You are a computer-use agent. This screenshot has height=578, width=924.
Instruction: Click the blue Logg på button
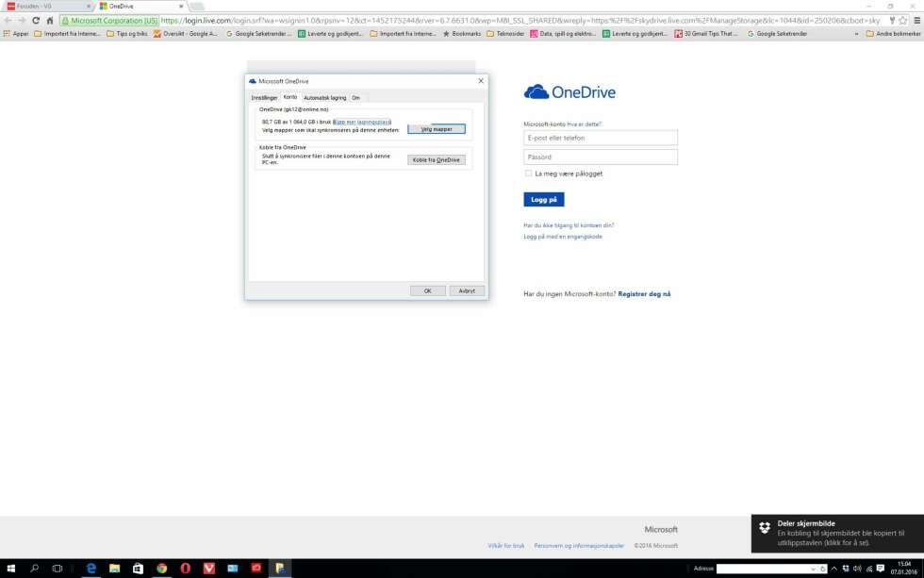[x=544, y=199]
